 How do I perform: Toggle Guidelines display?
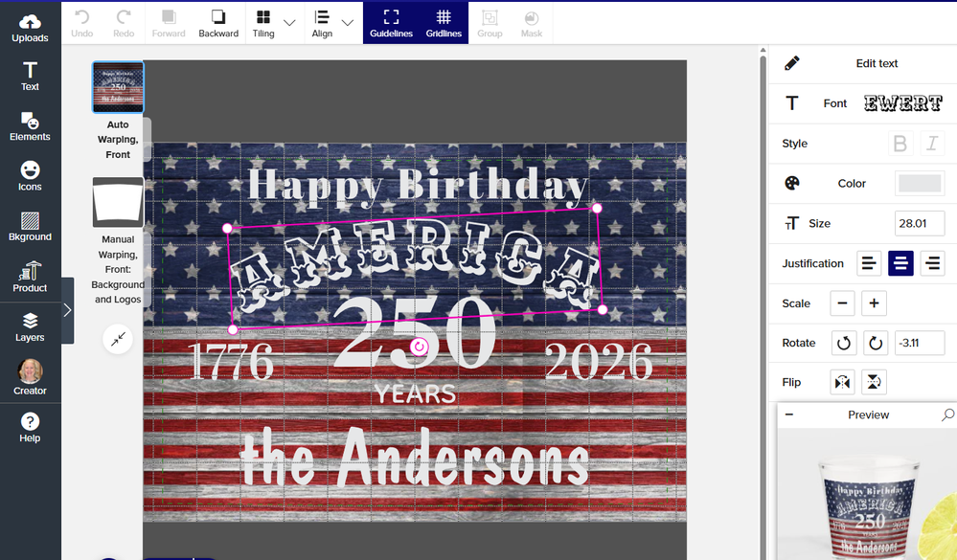[x=391, y=24]
